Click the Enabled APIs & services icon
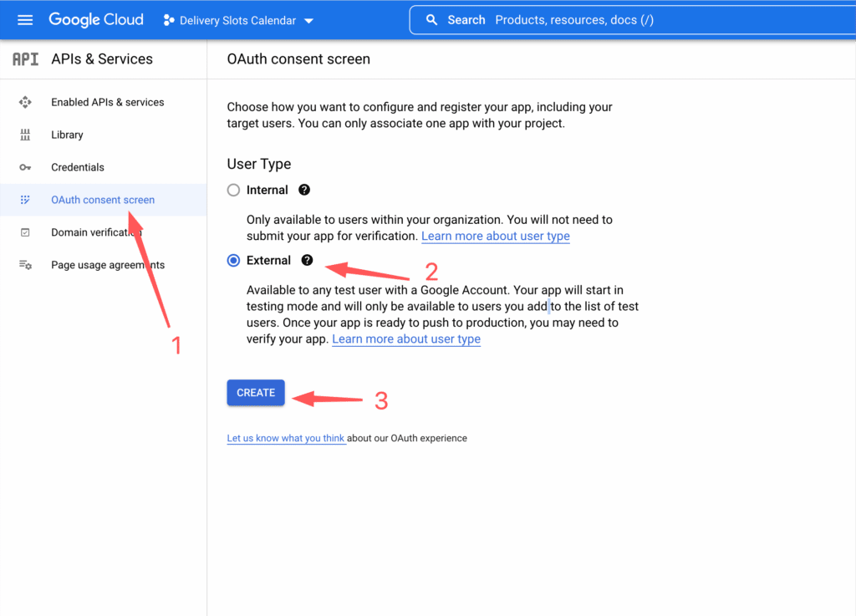 [x=25, y=102]
